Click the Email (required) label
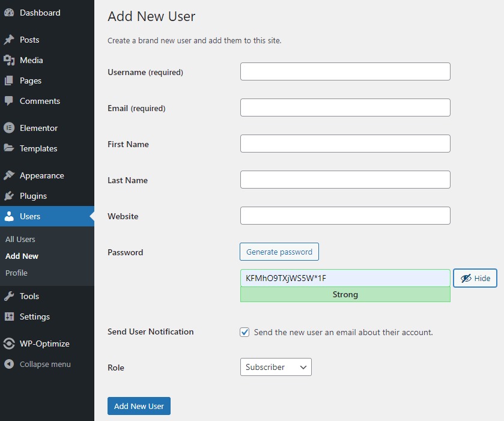The image size is (504, 421). [136, 108]
